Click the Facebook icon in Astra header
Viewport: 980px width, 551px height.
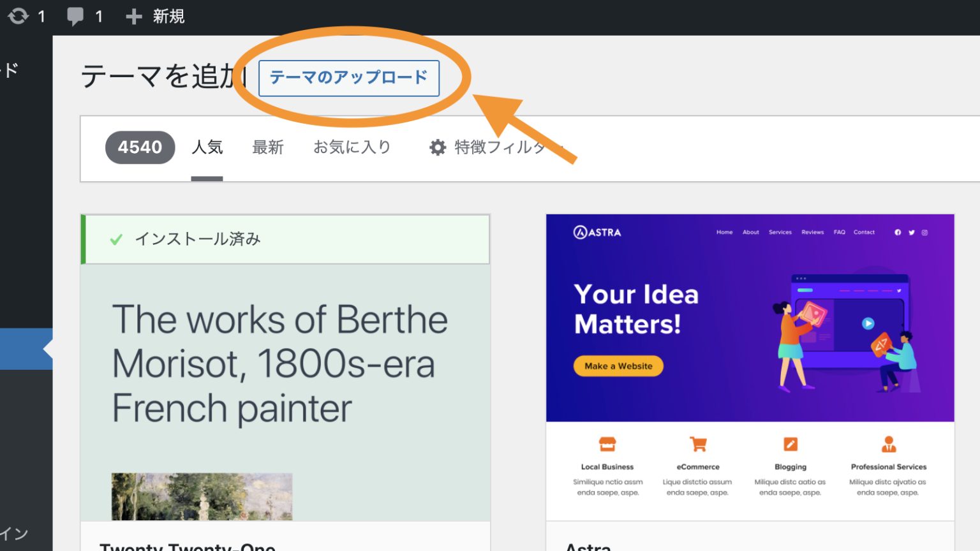click(x=899, y=233)
